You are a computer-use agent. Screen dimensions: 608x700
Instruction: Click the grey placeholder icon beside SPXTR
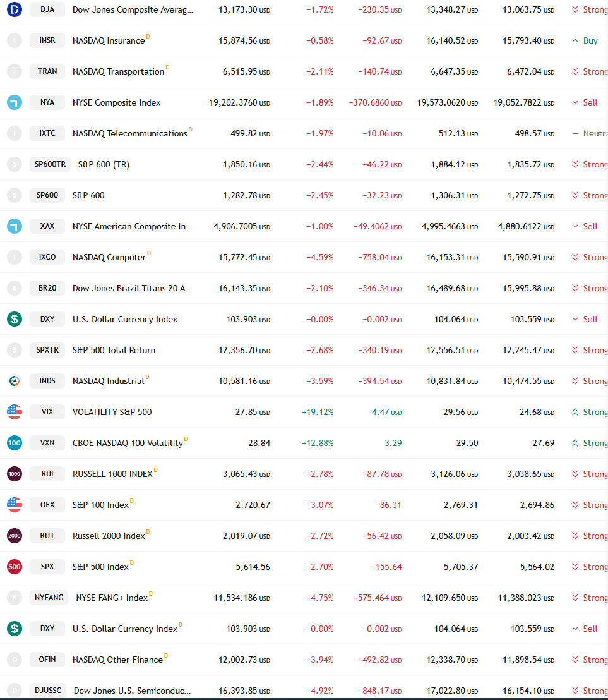coord(15,350)
